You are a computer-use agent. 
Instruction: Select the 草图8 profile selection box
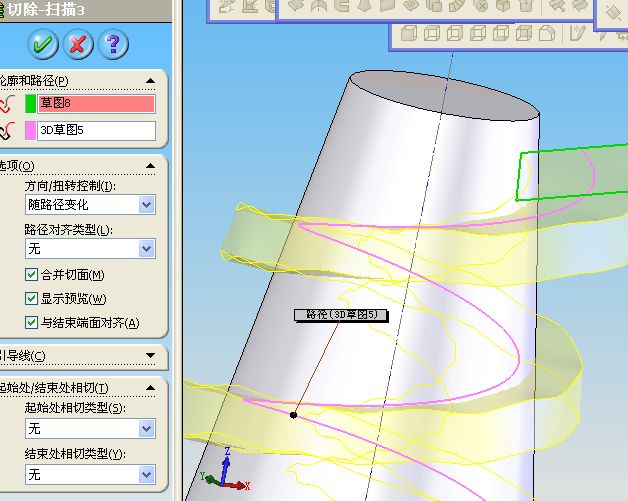[x=97, y=104]
